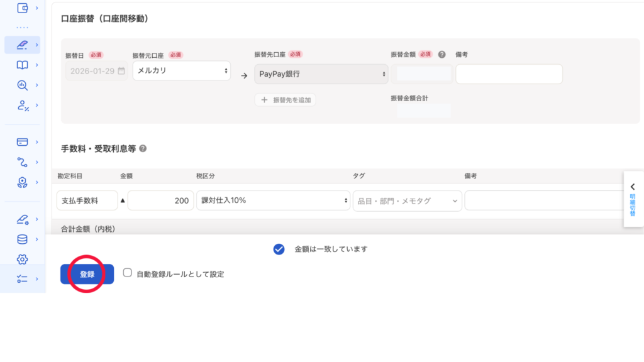This screenshot has height=362, width=644.
Task: Open the 税区分 課対仕入10% dropdown
Action: coord(273,200)
